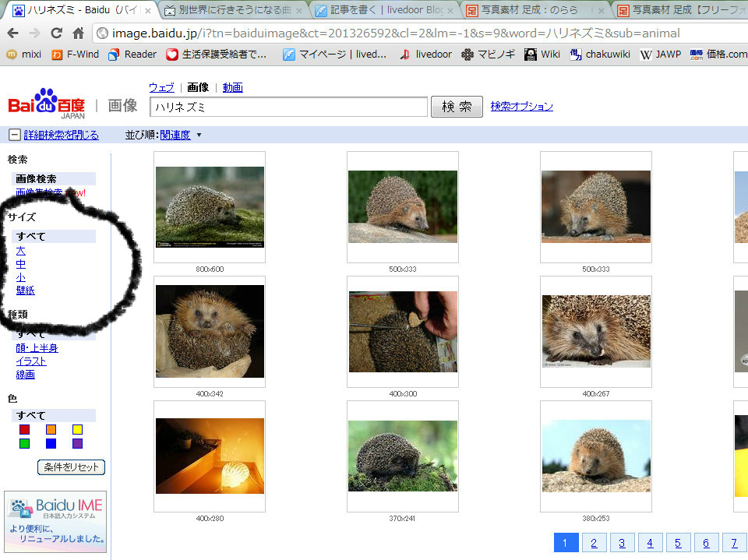The width and height of the screenshot is (748, 560).
Task: Open the 関連度 sort order dropdown
Action: 180,135
